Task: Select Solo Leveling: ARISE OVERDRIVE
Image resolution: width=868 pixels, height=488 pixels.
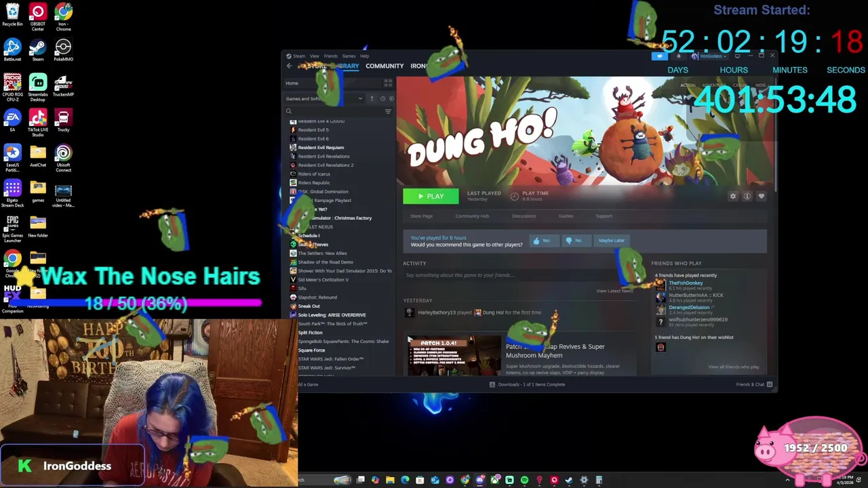Action: point(331,314)
